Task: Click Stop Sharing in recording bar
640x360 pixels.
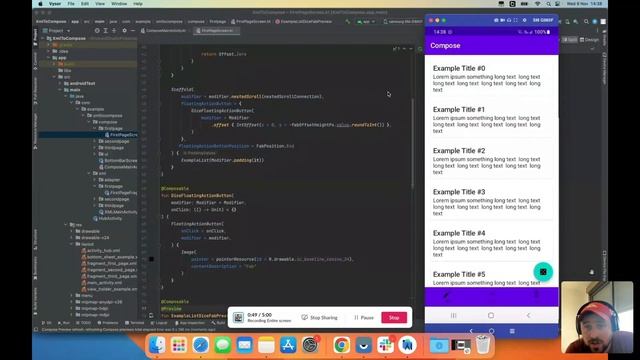Action: (320, 318)
